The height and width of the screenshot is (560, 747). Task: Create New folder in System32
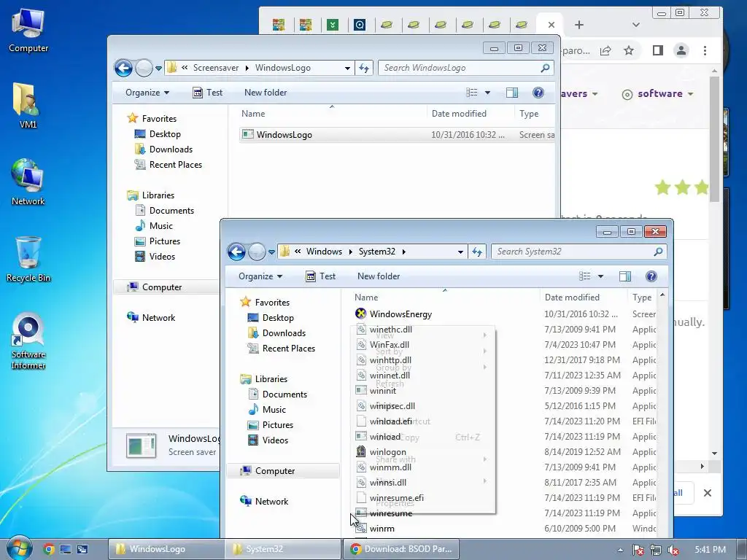[379, 276]
